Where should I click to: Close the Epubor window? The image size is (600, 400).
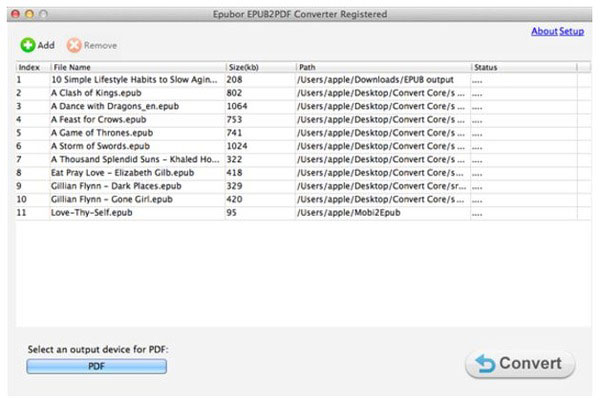15,14
